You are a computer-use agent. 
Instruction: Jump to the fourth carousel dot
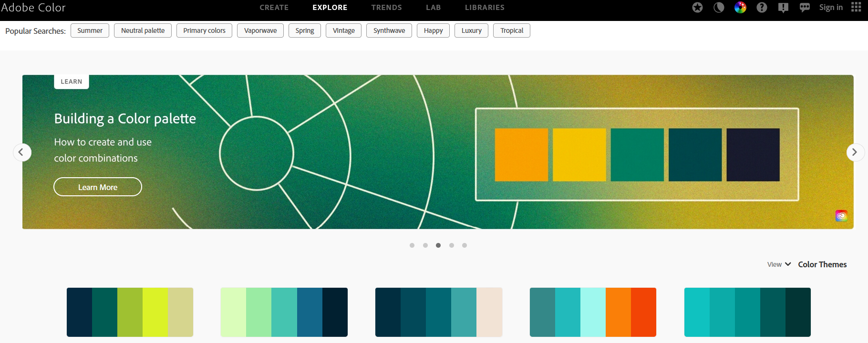pos(452,245)
